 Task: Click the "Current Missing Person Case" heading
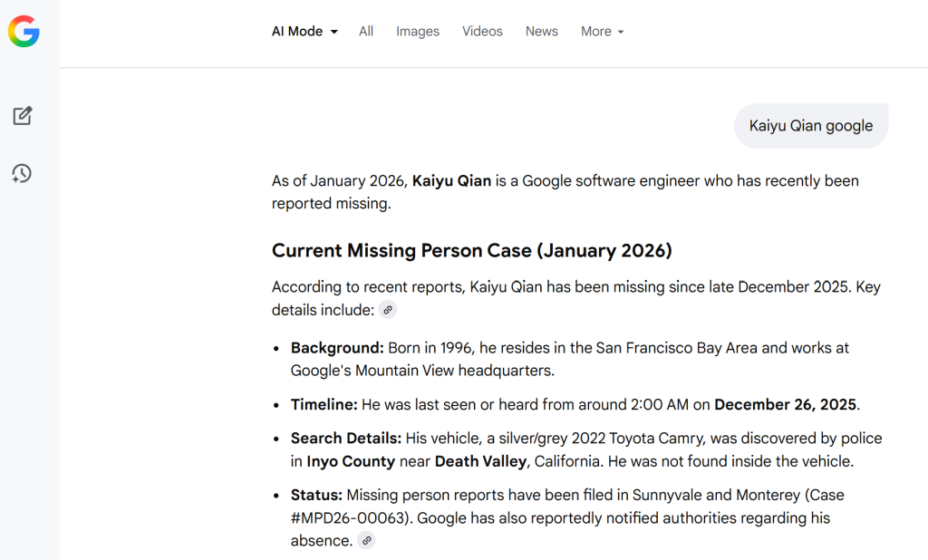471,250
